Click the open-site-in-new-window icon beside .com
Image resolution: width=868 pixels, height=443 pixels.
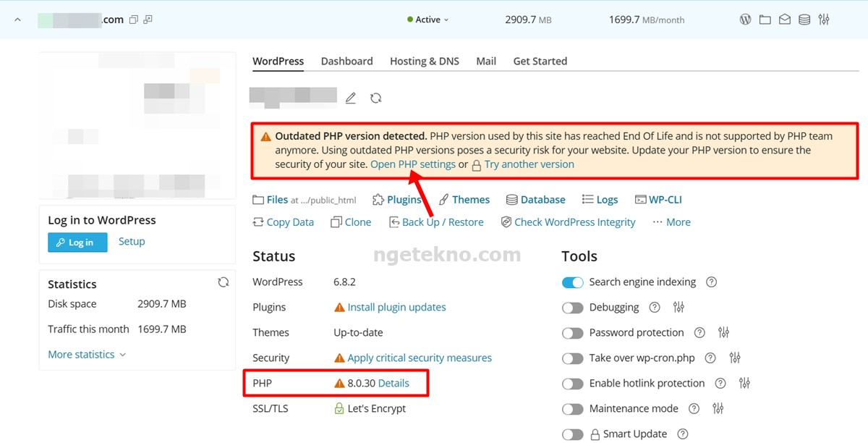click(148, 20)
